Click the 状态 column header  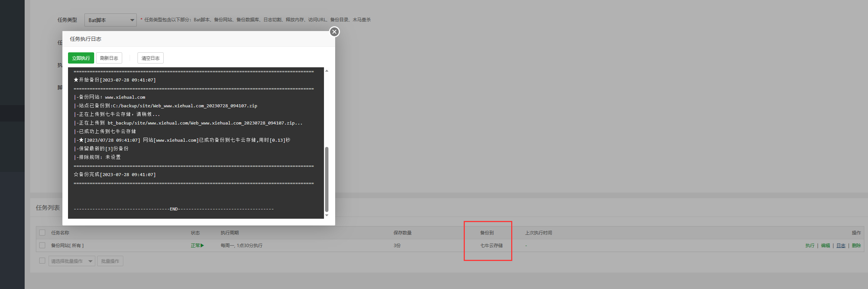[195, 233]
